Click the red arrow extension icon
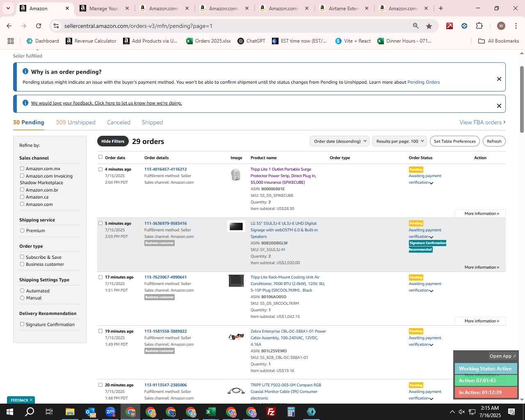 pyautogui.click(x=450, y=26)
